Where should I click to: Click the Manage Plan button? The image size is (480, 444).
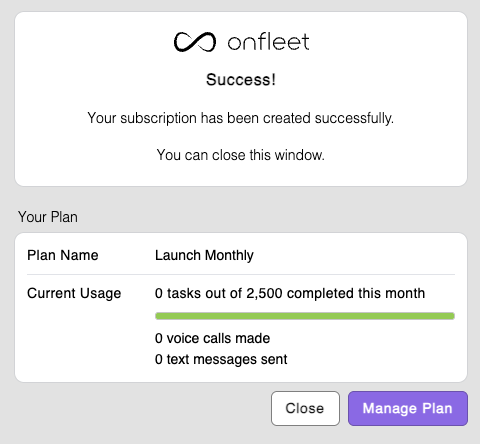point(408,408)
